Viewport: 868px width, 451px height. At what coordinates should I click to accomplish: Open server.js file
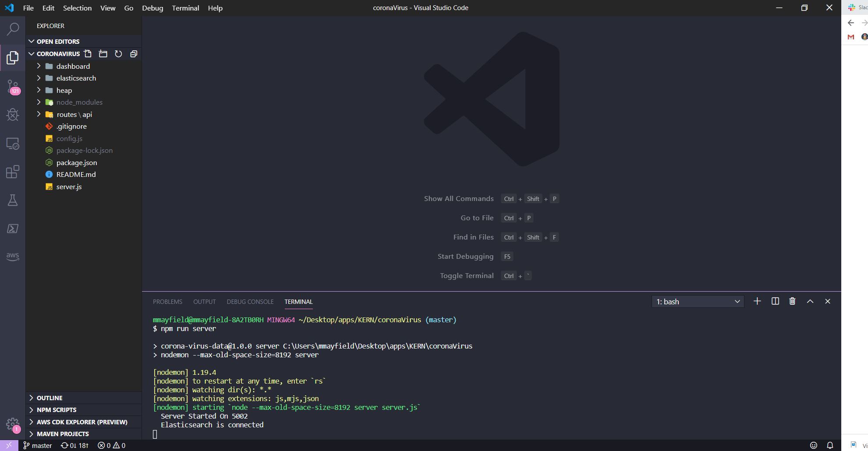pyautogui.click(x=84, y=187)
